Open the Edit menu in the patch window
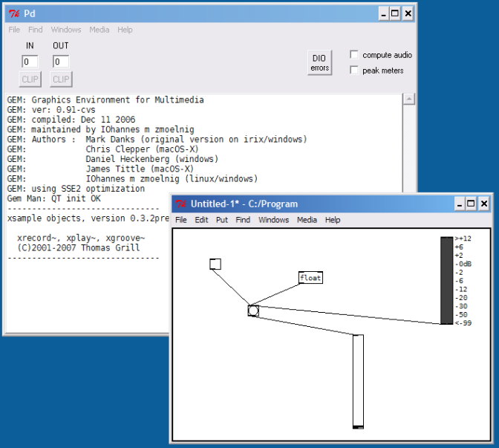Viewport: 499px width, 448px height. [x=201, y=220]
